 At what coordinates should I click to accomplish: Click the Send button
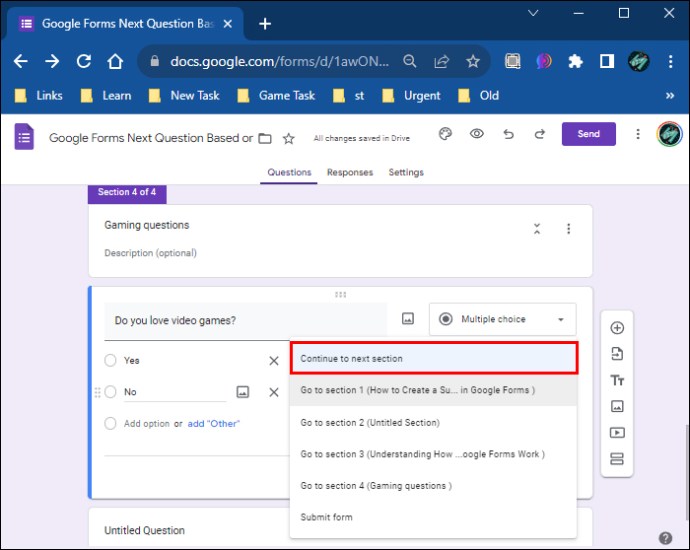[588, 134]
